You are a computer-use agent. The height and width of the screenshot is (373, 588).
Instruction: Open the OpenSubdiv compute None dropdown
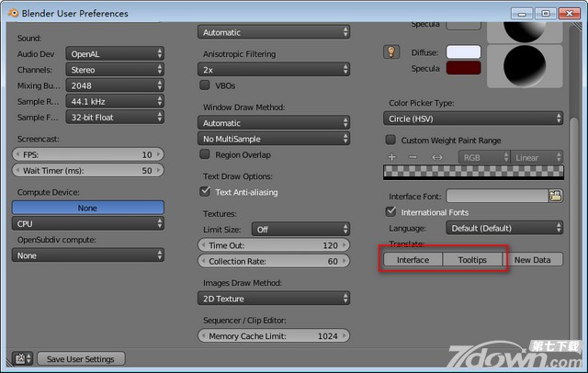(x=88, y=255)
